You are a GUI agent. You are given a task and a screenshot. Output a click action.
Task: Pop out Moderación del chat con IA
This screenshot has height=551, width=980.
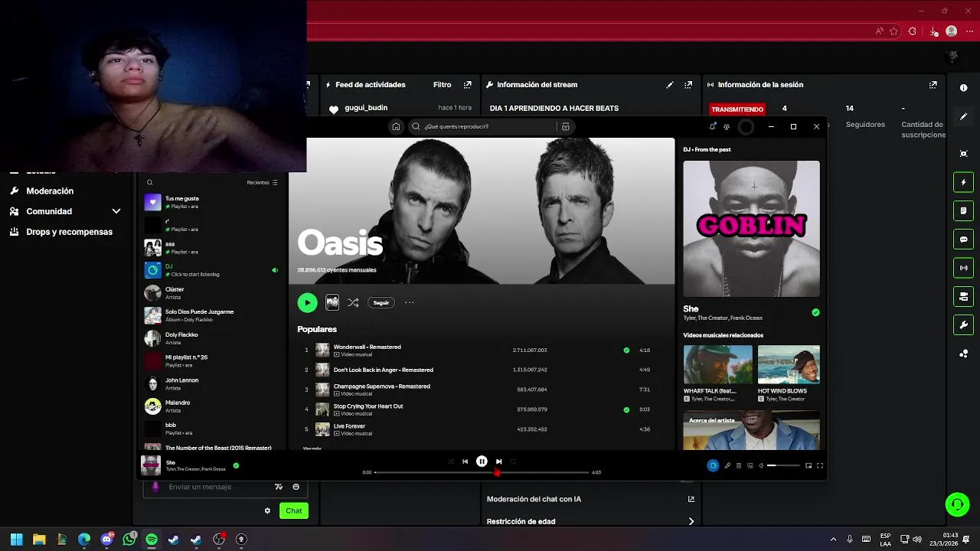[691, 499]
